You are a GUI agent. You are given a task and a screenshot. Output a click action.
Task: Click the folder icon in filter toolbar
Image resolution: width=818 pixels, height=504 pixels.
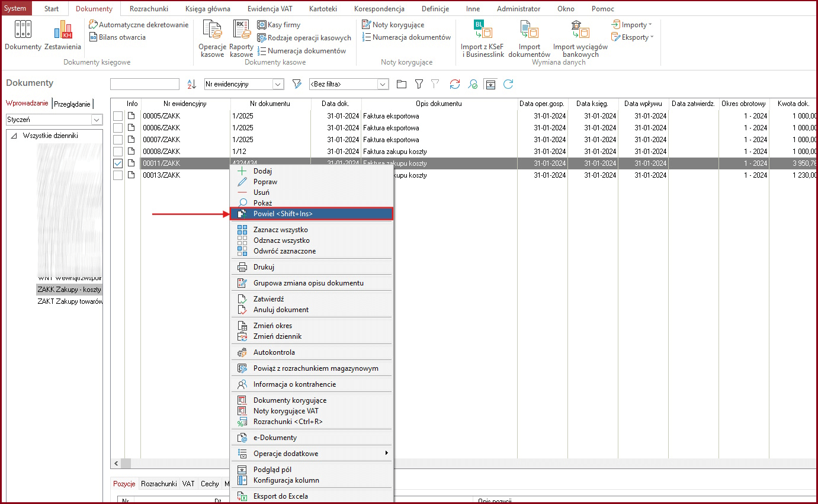click(x=402, y=84)
